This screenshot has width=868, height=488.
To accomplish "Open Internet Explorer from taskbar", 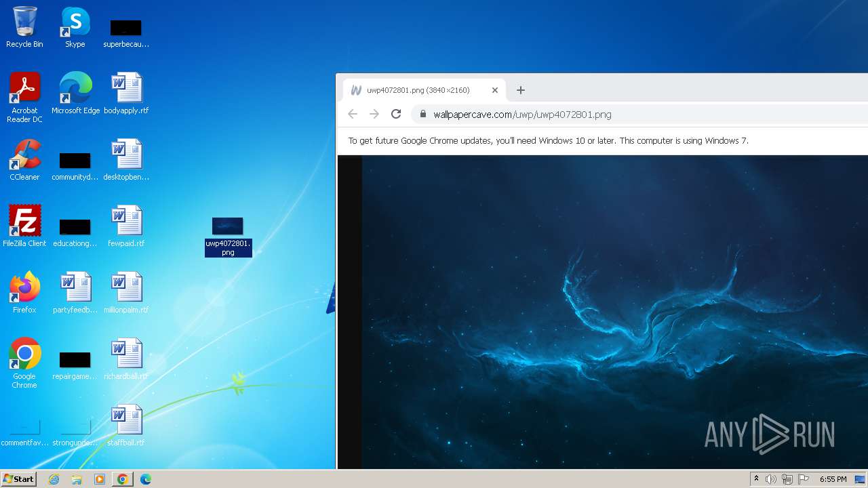I will pos(54,479).
